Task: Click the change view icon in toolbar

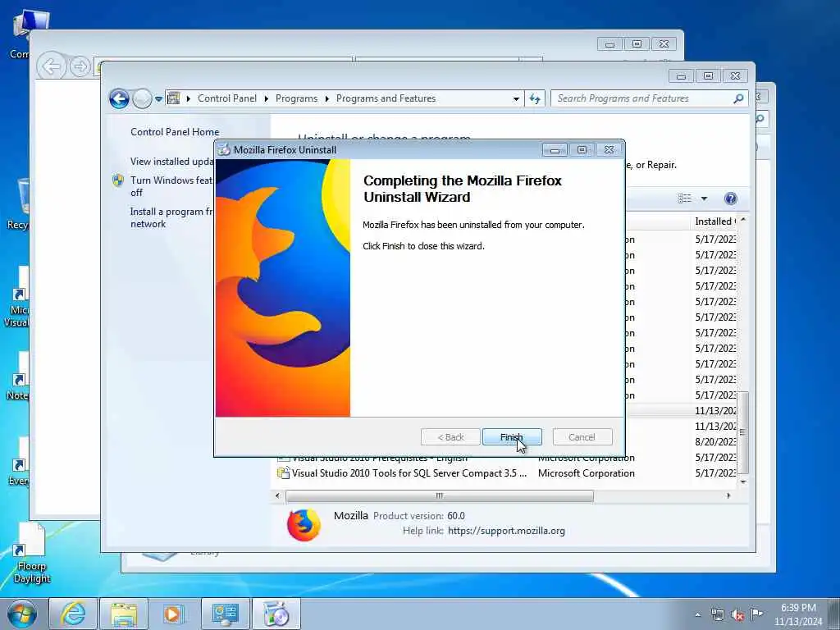Action: (x=685, y=199)
